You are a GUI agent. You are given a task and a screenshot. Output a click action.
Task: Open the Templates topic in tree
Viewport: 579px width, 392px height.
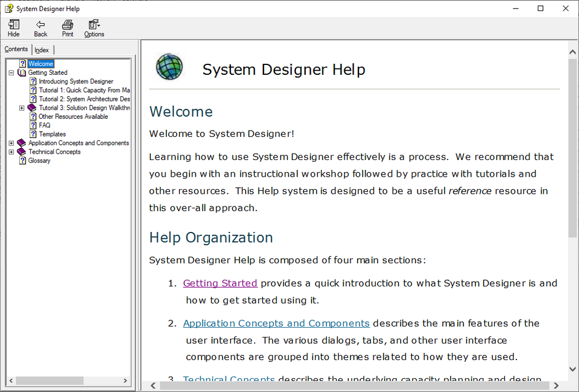(52, 135)
